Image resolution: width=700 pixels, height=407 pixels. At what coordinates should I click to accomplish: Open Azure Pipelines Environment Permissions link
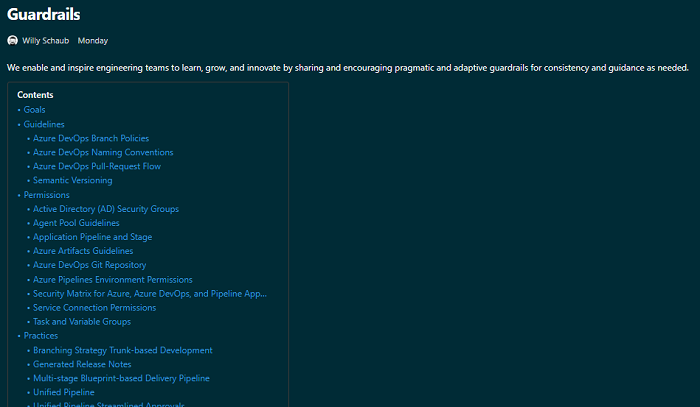click(113, 280)
